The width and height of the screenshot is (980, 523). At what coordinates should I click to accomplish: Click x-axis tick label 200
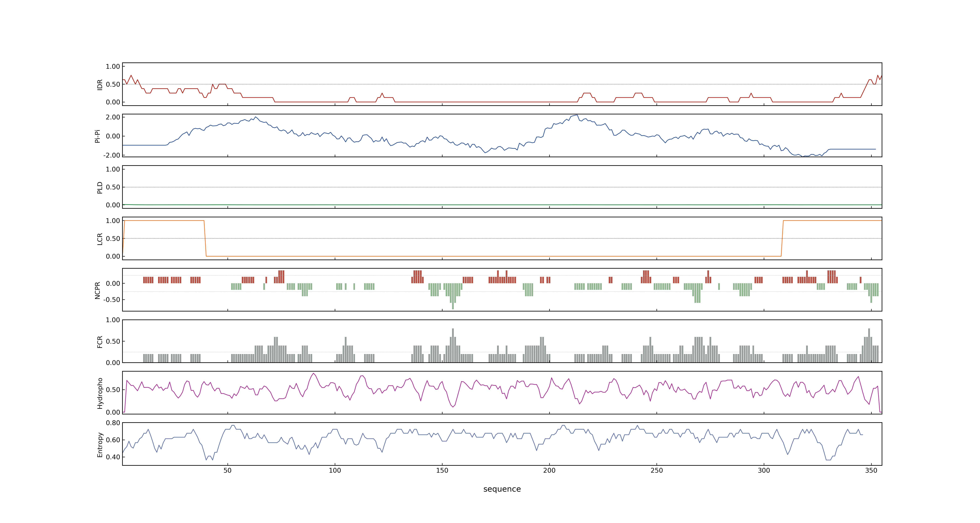click(549, 470)
